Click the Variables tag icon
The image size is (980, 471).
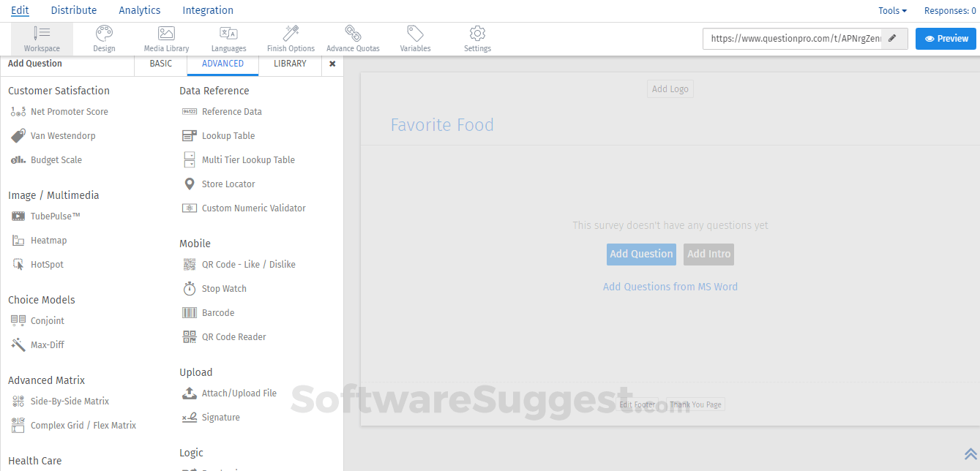pos(415,34)
